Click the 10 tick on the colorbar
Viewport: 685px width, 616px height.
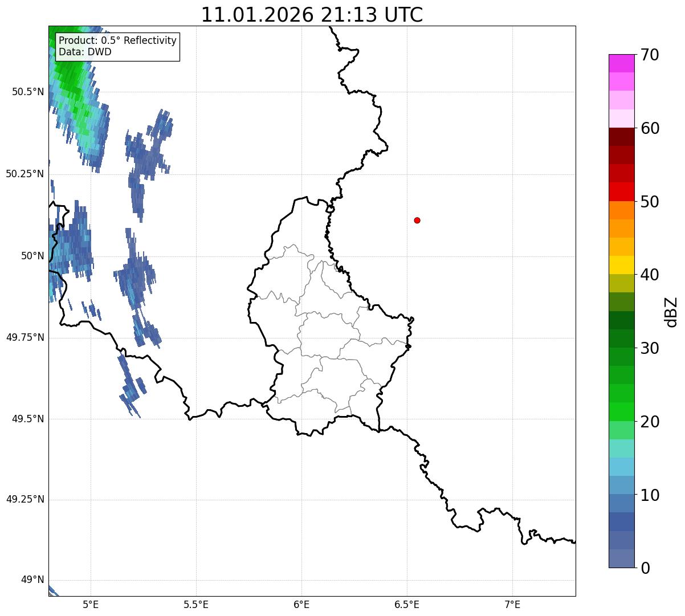(650, 495)
